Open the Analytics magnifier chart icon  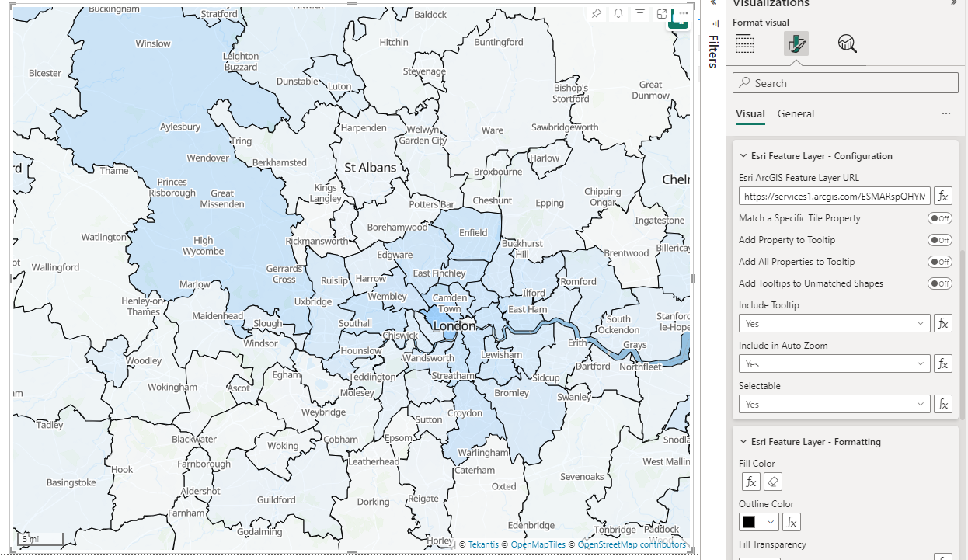pos(847,43)
